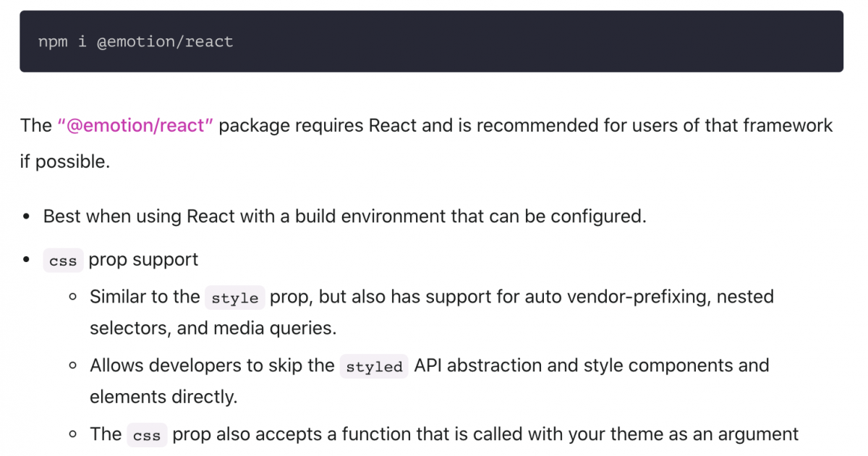Click the "elements directly." text
This screenshot has height=456, width=868.
click(163, 397)
